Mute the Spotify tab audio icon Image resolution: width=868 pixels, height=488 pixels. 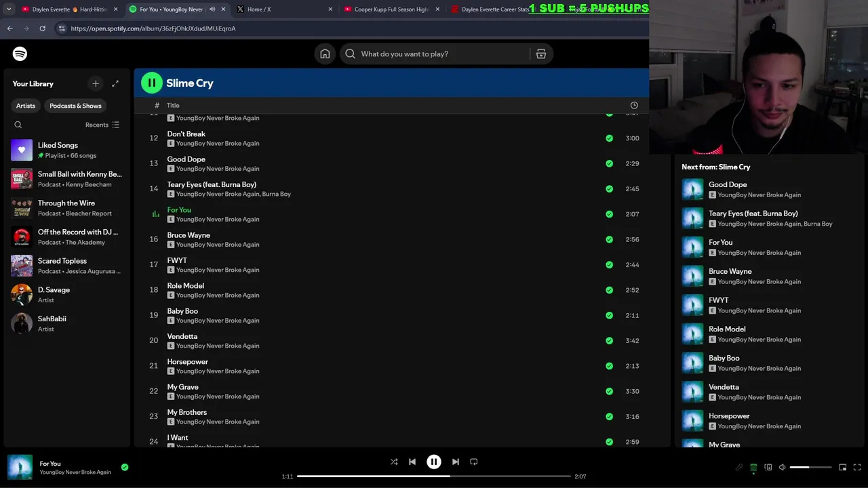coord(212,9)
